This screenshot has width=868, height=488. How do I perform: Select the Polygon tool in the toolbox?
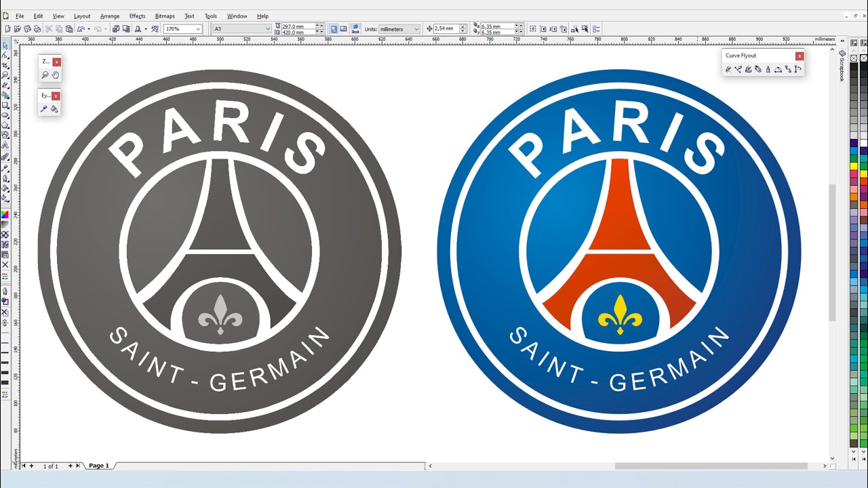pyautogui.click(x=5, y=125)
